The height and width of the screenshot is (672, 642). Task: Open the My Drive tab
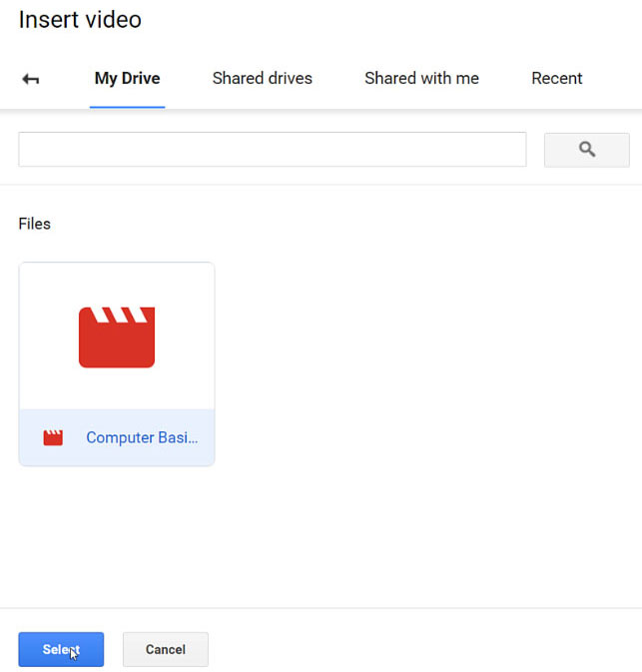(x=127, y=79)
